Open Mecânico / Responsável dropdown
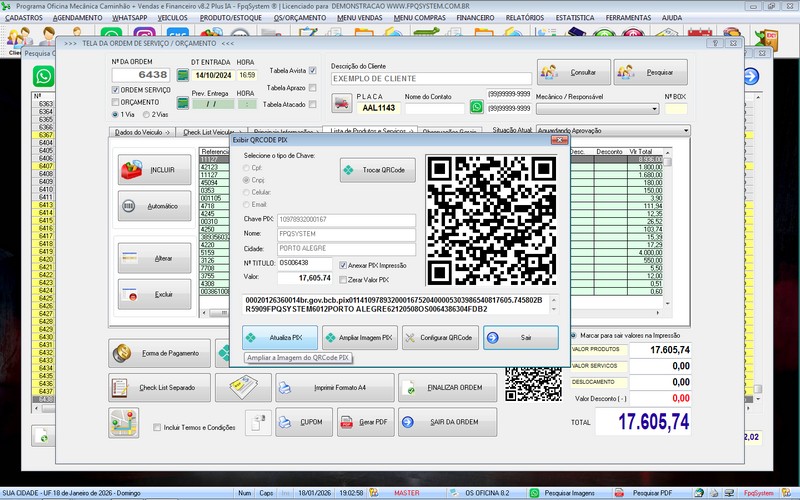This screenshot has width=800, height=500. 668,108
